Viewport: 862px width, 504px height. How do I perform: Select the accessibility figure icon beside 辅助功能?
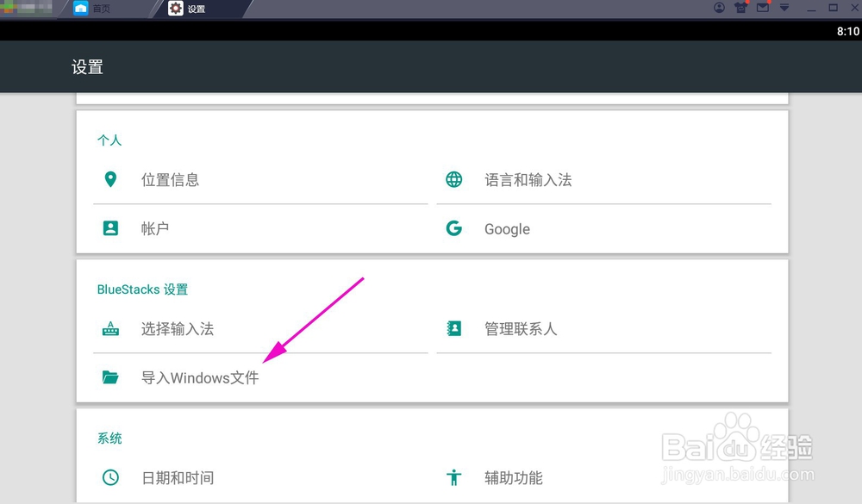[454, 477]
